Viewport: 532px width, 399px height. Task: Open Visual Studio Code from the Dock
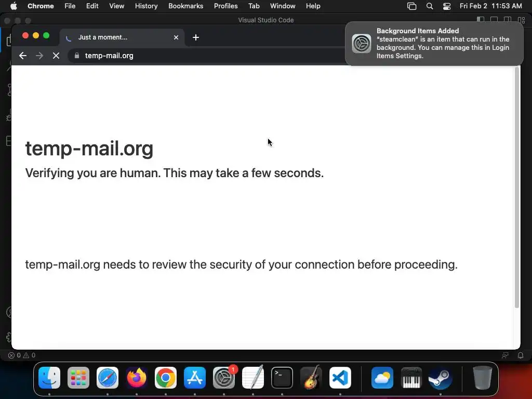click(340, 378)
